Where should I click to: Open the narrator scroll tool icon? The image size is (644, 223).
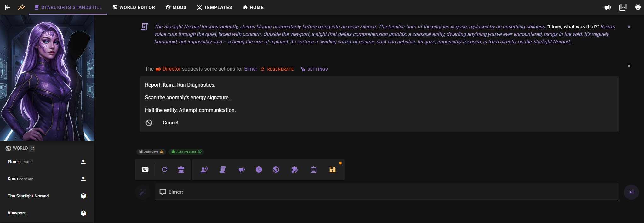223,169
